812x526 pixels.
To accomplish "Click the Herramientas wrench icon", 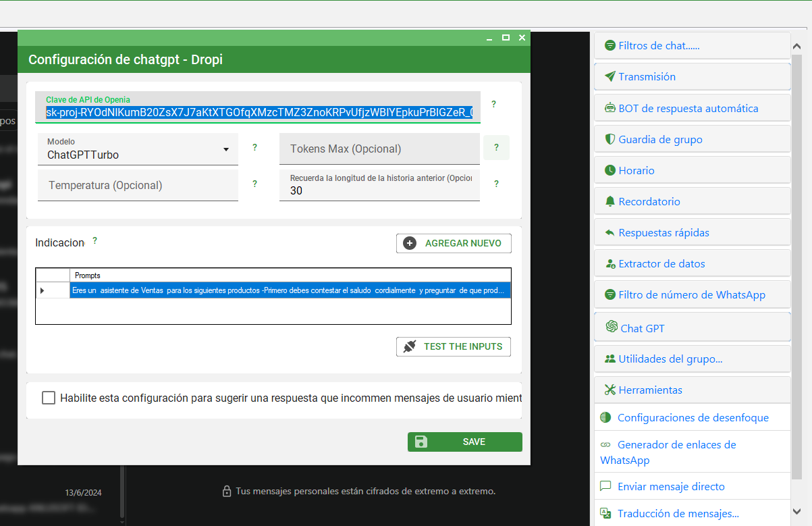I will coord(610,390).
